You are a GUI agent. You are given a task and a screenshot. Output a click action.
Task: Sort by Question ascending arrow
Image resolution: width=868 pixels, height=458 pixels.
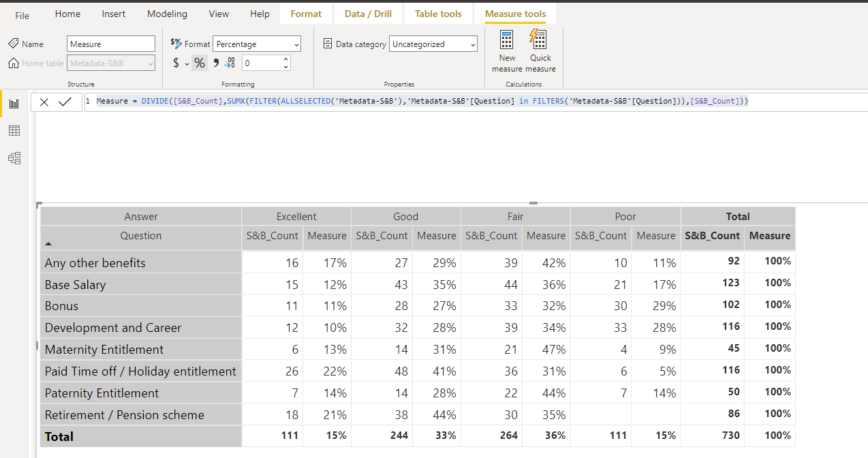[48, 243]
